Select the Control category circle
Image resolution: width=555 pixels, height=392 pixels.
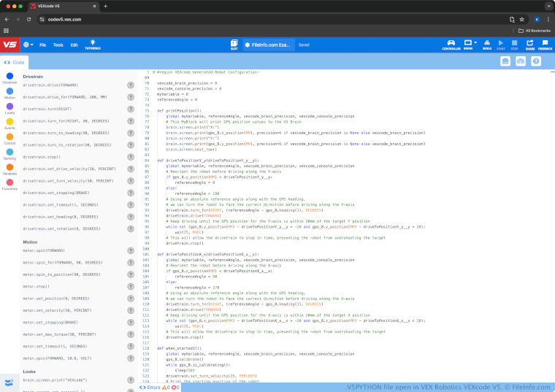pos(10,137)
